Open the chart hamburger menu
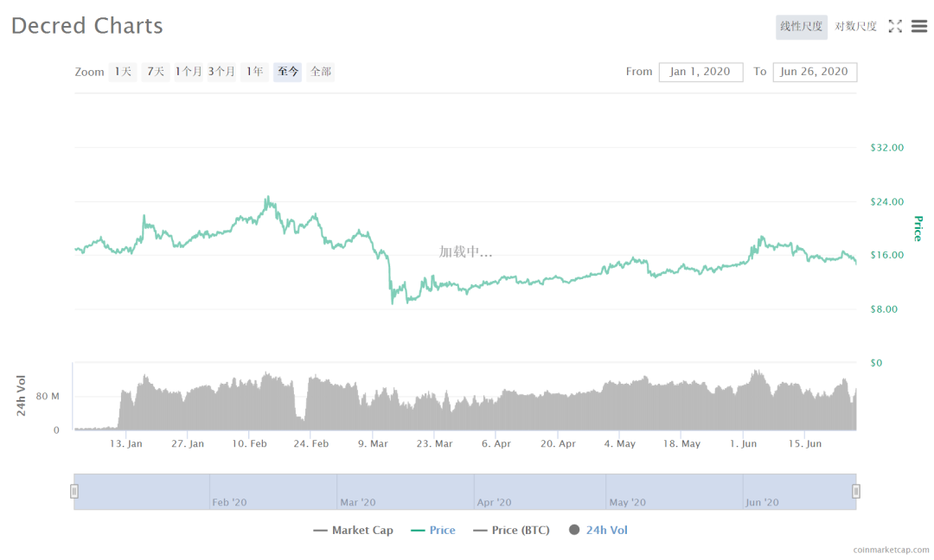 (x=919, y=26)
